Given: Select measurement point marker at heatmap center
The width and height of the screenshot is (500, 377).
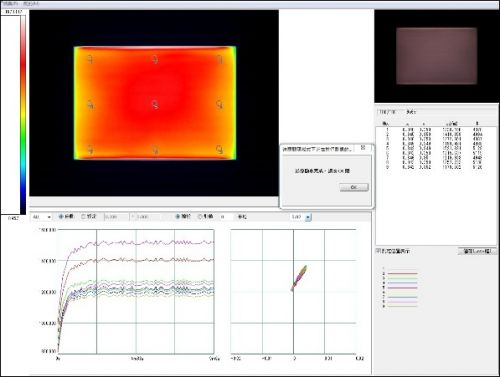Looking at the screenshot, I should [155, 105].
